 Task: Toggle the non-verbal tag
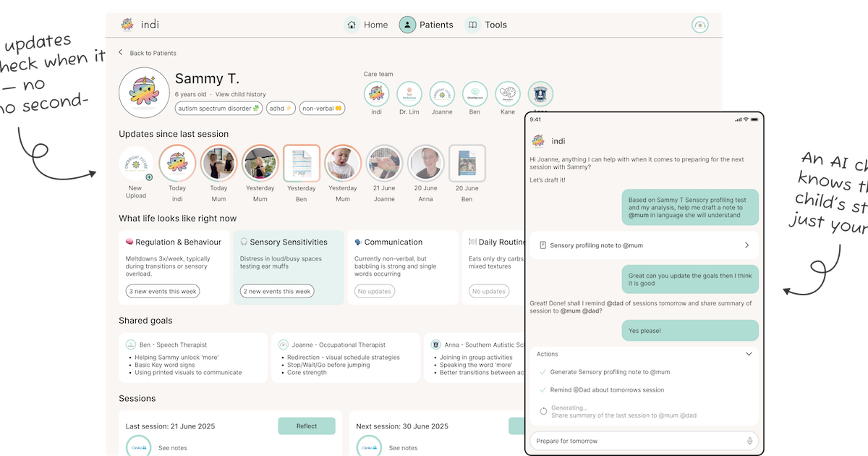[x=321, y=108]
